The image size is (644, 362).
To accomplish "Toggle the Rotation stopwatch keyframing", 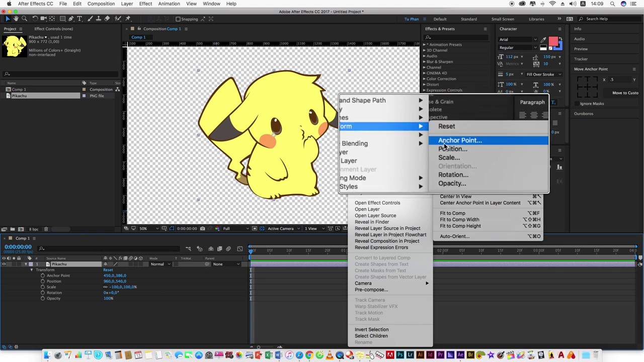I will click(x=43, y=293).
